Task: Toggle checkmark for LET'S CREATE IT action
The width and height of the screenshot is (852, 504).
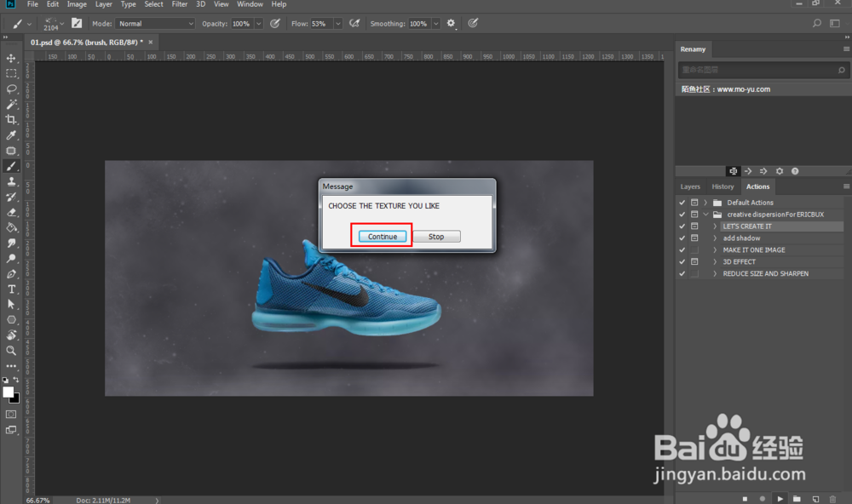Action: [682, 226]
